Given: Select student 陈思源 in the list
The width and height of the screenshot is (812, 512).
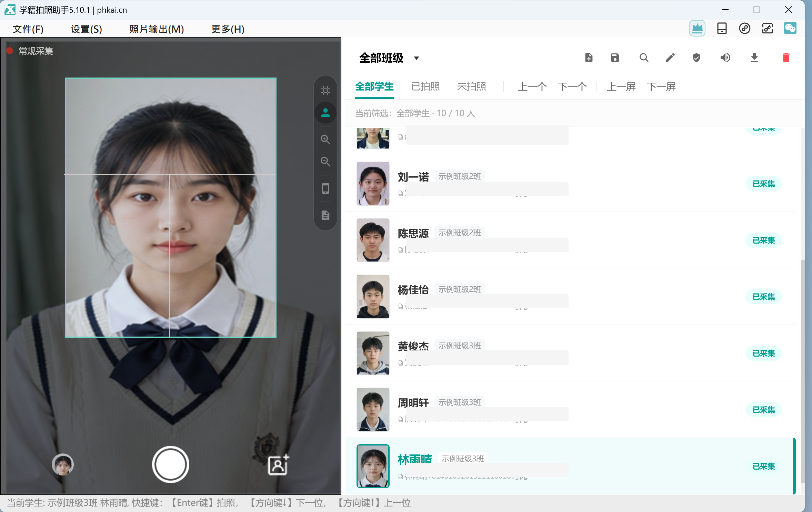Looking at the screenshot, I should (x=570, y=240).
